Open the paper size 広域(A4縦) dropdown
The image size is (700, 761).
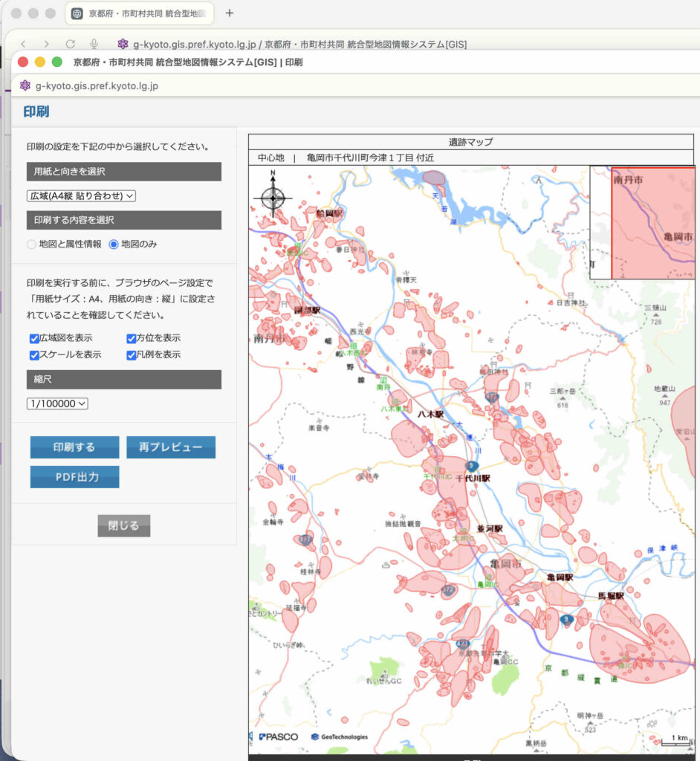(x=82, y=195)
